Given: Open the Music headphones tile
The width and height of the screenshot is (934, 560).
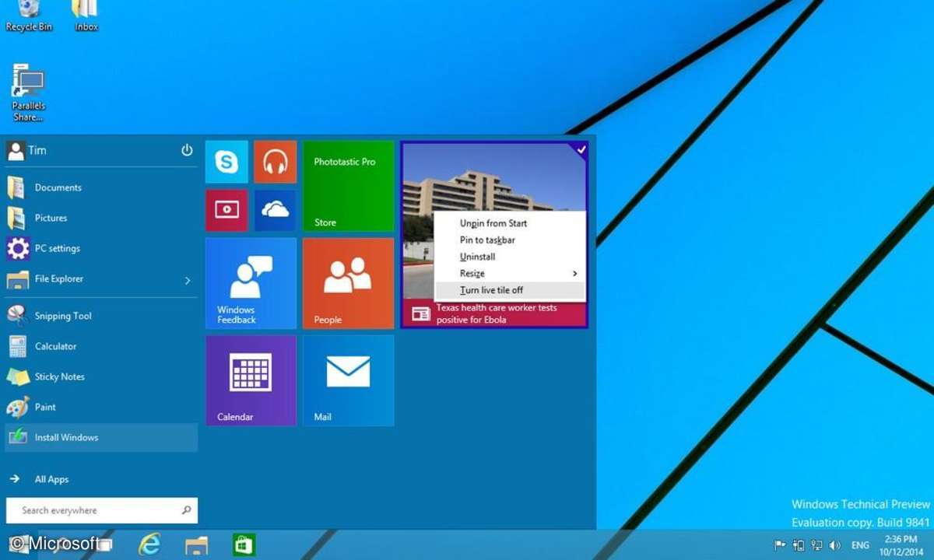Looking at the screenshot, I should 275,162.
